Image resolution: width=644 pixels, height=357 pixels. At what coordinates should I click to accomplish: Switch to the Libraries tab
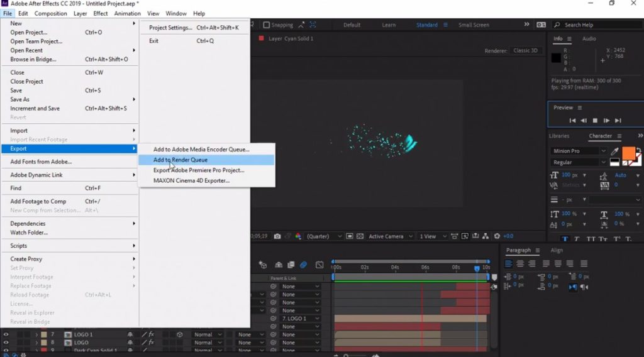click(559, 136)
